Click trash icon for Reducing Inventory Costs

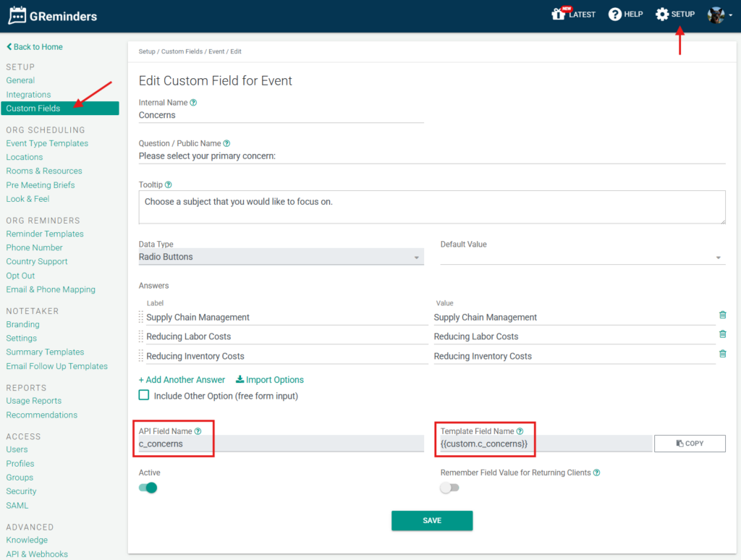click(x=722, y=354)
